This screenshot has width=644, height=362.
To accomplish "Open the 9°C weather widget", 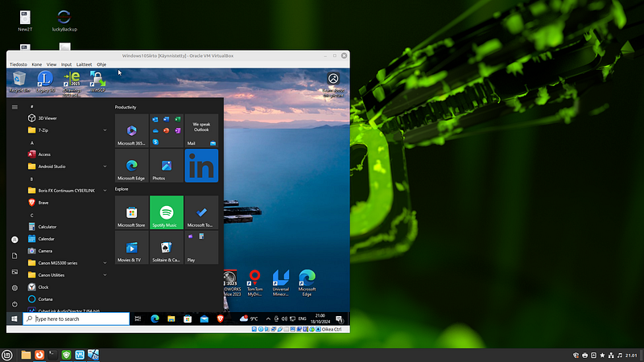I will coord(249,319).
